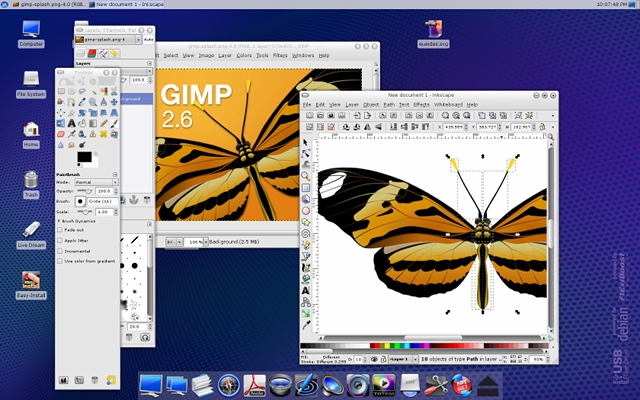640x400 pixels.
Task: Open the 100% zoom dropdown in GIMP window
Action: pos(206,242)
